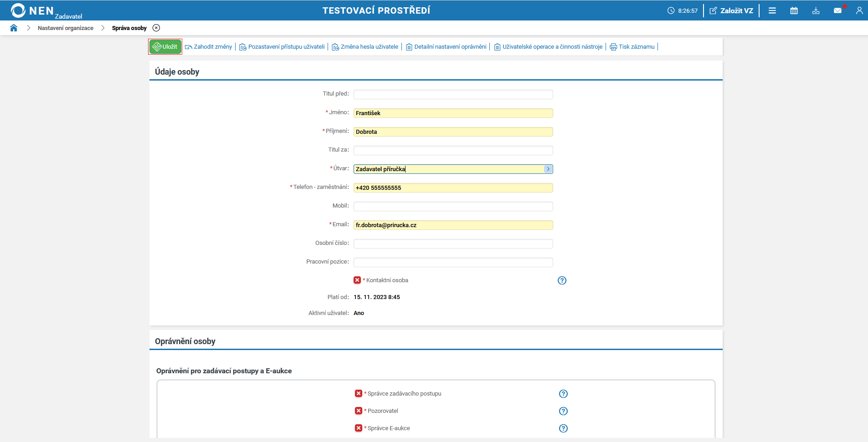
Task: Open the Útvar selection arrow
Action: point(548,169)
